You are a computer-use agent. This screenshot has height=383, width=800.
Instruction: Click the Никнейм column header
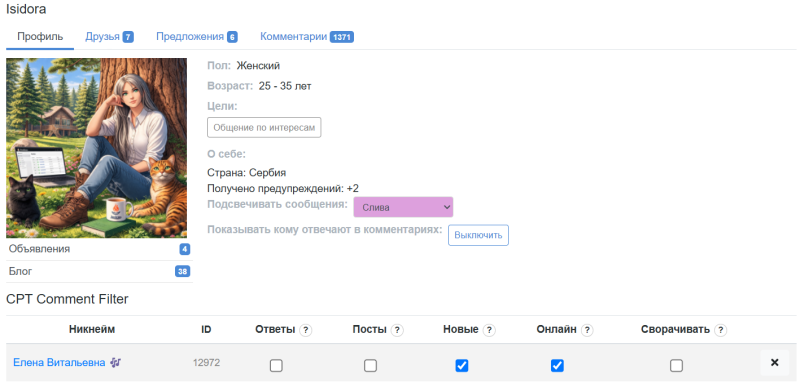pos(92,329)
